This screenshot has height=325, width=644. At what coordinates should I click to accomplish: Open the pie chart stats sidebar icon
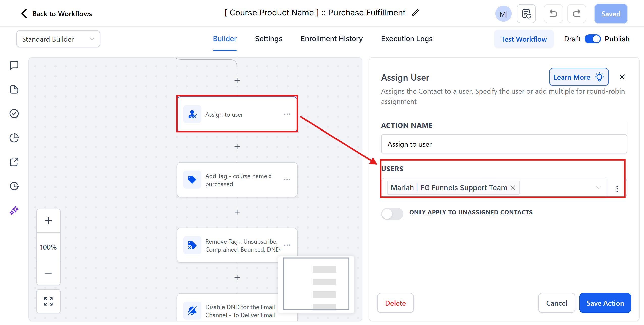point(14,138)
